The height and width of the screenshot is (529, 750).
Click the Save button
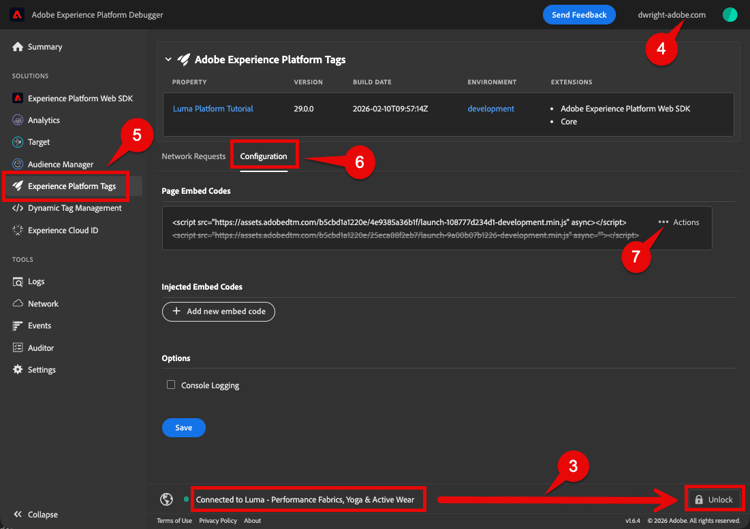pos(184,428)
